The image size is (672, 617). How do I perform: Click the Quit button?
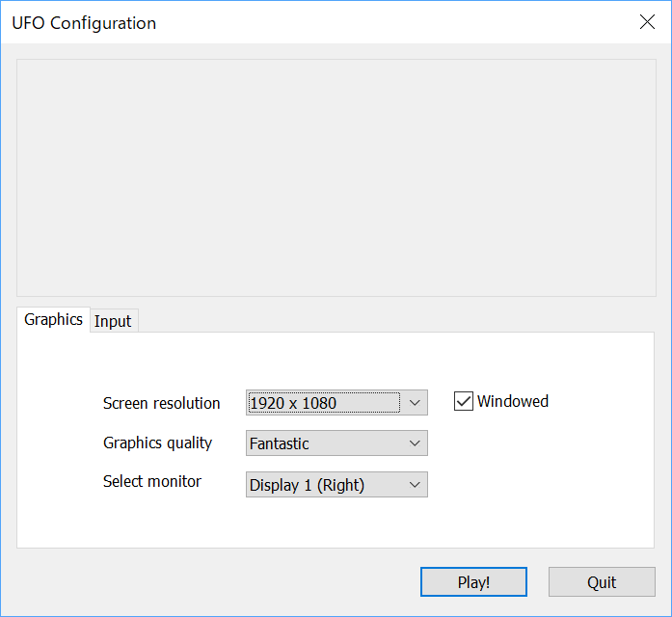pyautogui.click(x=602, y=582)
